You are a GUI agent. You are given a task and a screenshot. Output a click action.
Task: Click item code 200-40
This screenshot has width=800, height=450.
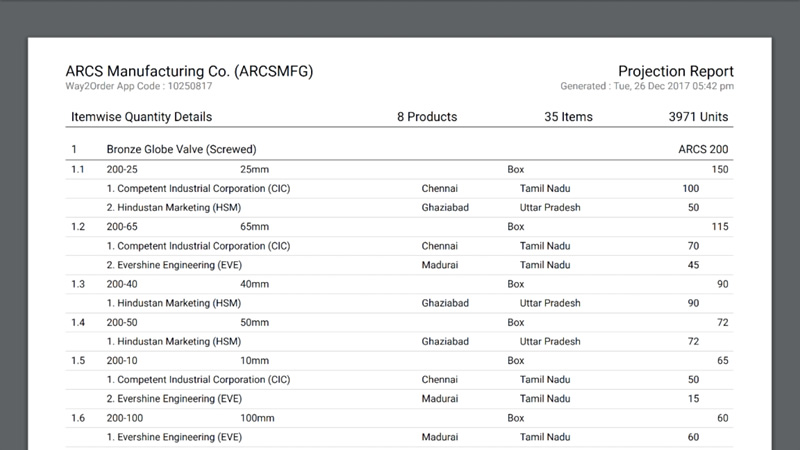point(122,284)
